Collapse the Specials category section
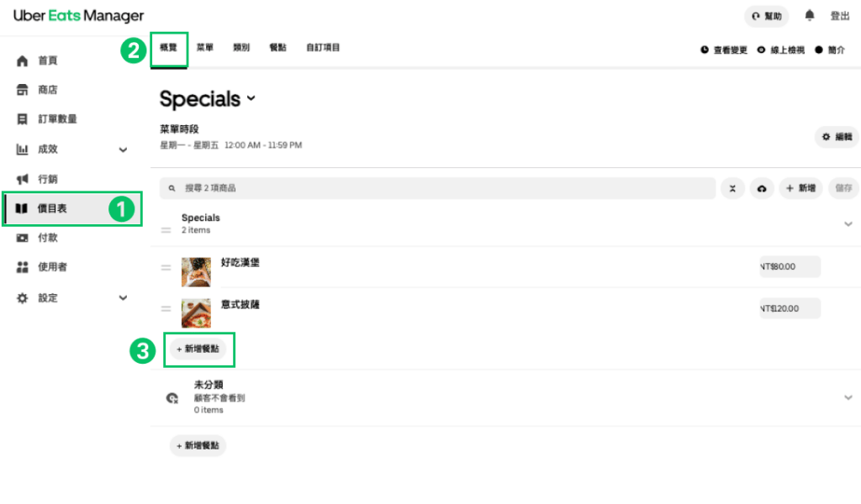This screenshot has height=504, width=861. (848, 223)
